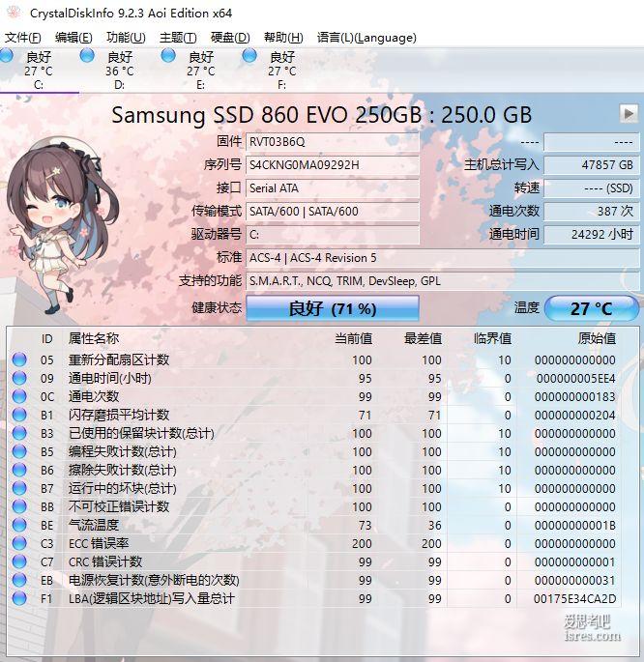The height and width of the screenshot is (662, 644).
Task: Click status icon of ECC 错误率 row
Action: [x=19, y=543]
